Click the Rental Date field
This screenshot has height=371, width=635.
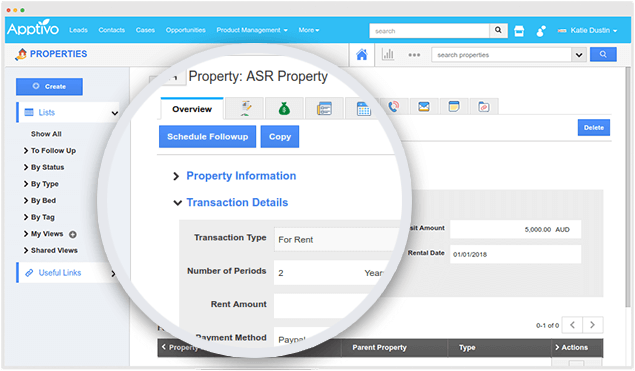point(515,254)
